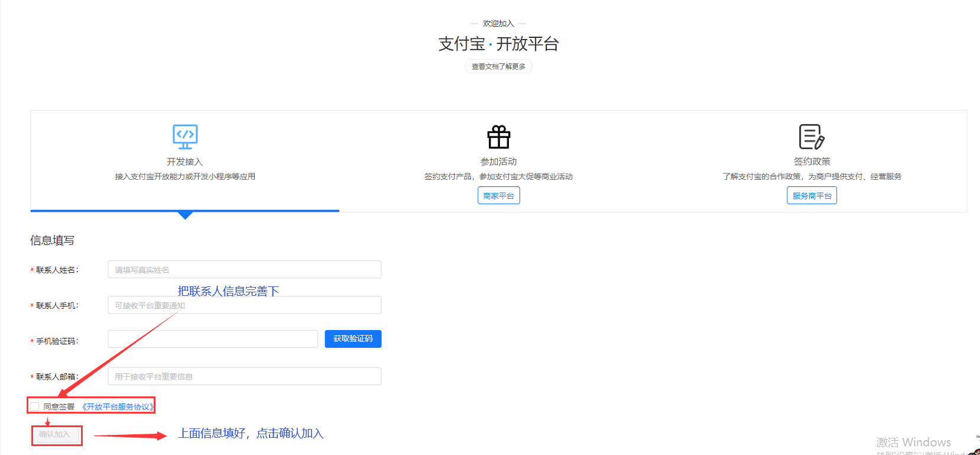Click the 联系人姓名 label
980x455 pixels.
[x=57, y=270]
